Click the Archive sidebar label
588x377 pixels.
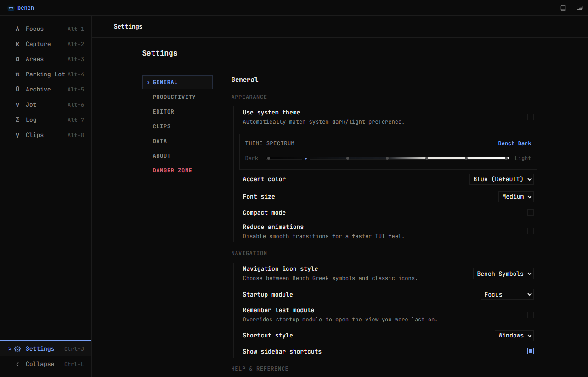(x=38, y=89)
